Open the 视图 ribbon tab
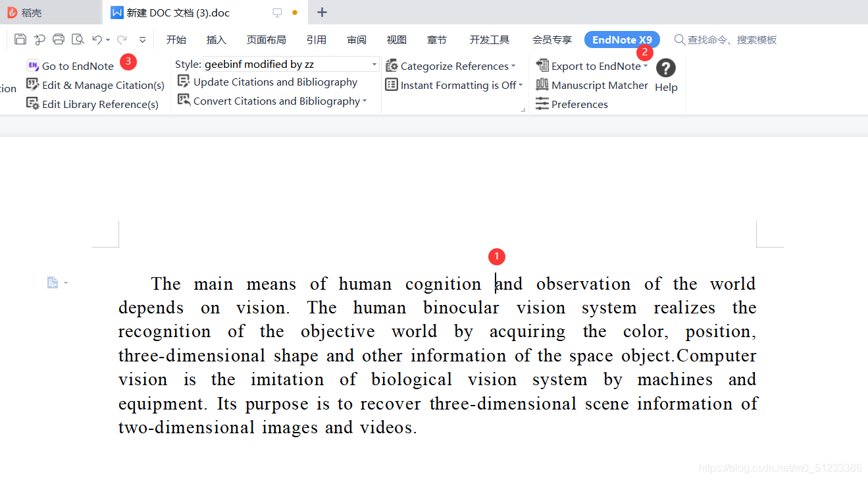Image resolution: width=868 pixels, height=480 pixels. tap(397, 40)
